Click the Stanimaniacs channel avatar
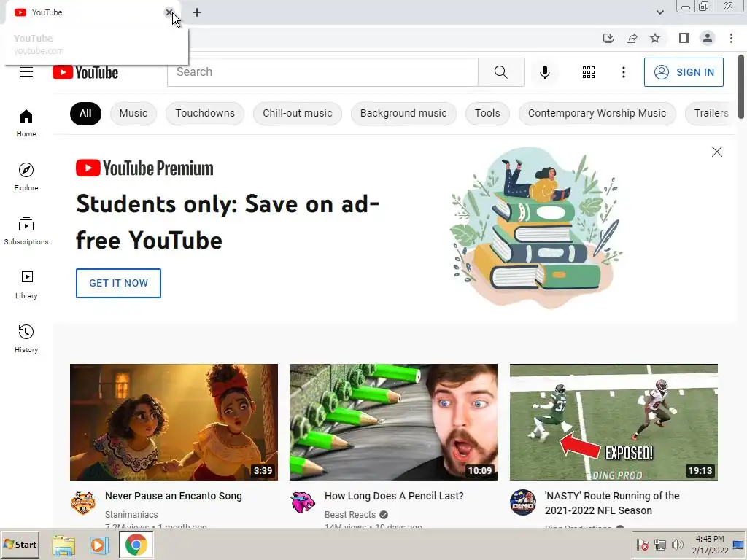 coord(83,502)
